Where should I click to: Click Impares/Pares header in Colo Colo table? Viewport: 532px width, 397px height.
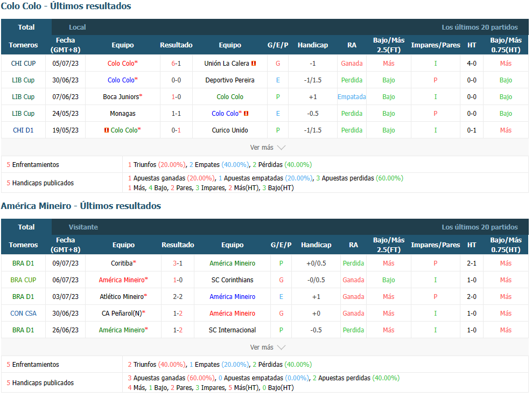(436, 45)
